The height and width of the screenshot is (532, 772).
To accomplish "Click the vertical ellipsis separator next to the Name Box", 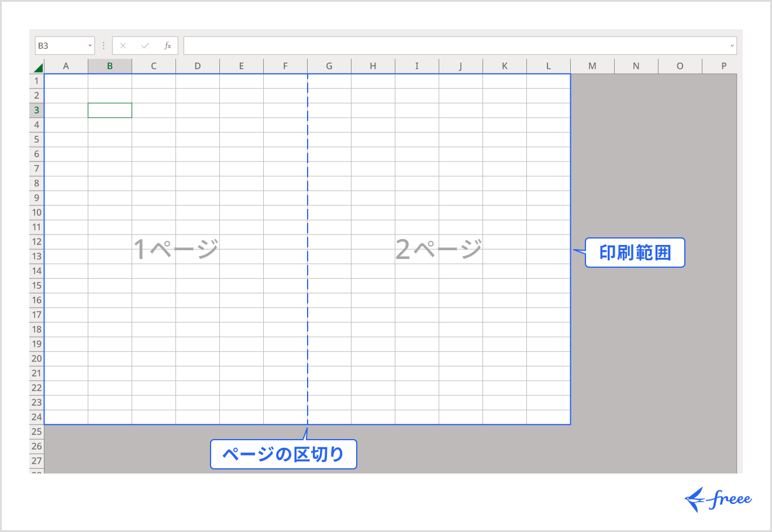I will click(x=103, y=45).
